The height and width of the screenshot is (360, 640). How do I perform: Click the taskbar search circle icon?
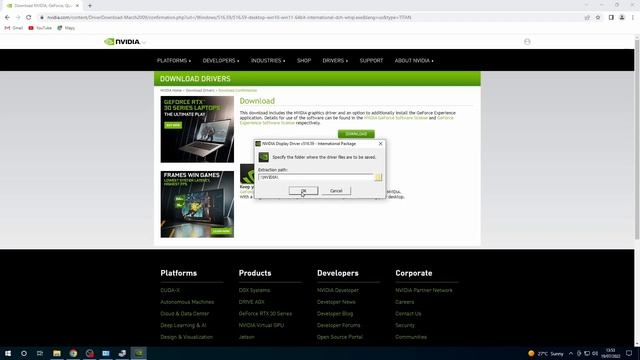pos(24,353)
